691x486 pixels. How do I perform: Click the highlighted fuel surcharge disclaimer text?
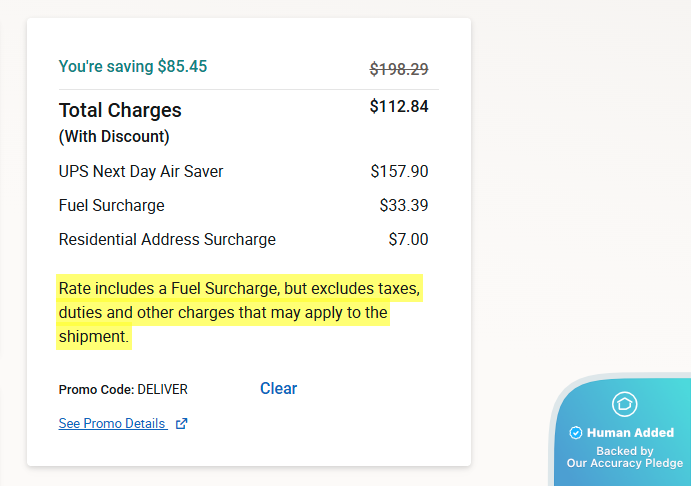pyautogui.click(x=240, y=313)
